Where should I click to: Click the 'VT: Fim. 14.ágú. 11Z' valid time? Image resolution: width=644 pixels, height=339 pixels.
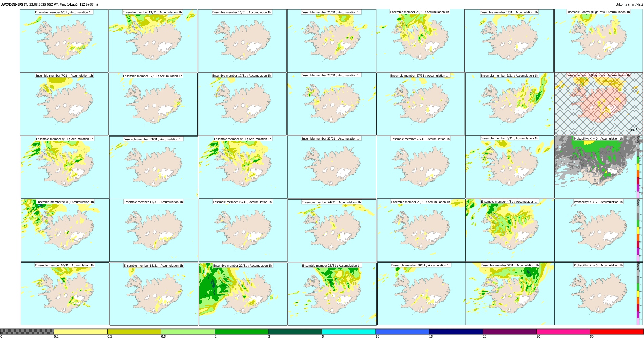point(69,4)
